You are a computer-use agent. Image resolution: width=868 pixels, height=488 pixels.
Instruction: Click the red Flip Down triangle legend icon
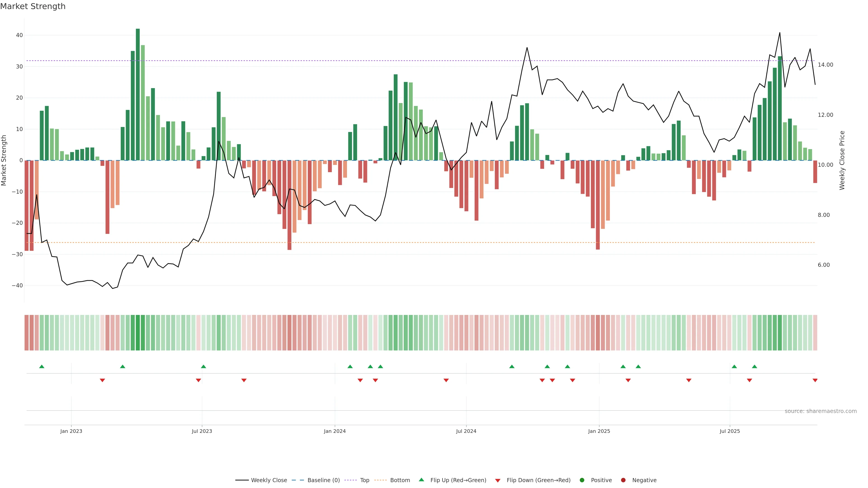pos(498,480)
